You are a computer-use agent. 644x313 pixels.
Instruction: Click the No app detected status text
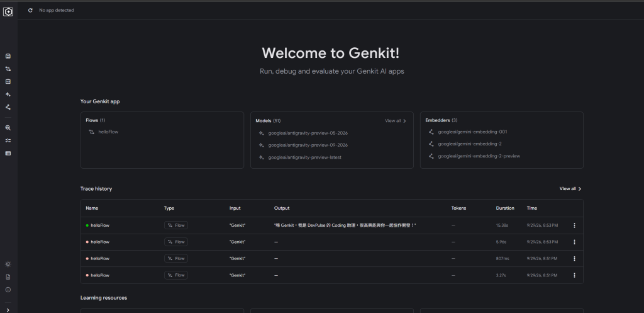(x=57, y=10)
